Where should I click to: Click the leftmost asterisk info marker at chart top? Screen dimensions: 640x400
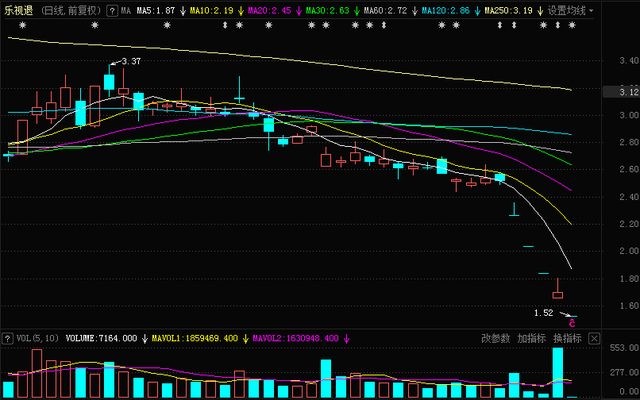21,26
